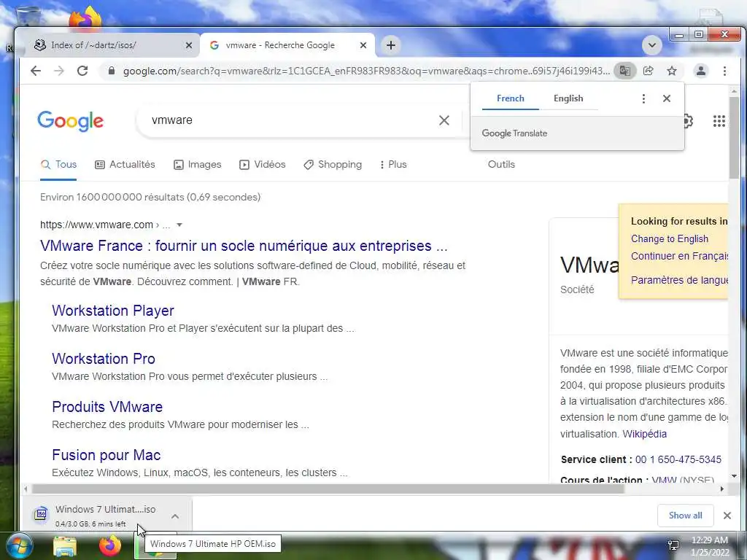Click the taskbar clock
The height and width of the screenshot is (560, 747).
710,546
